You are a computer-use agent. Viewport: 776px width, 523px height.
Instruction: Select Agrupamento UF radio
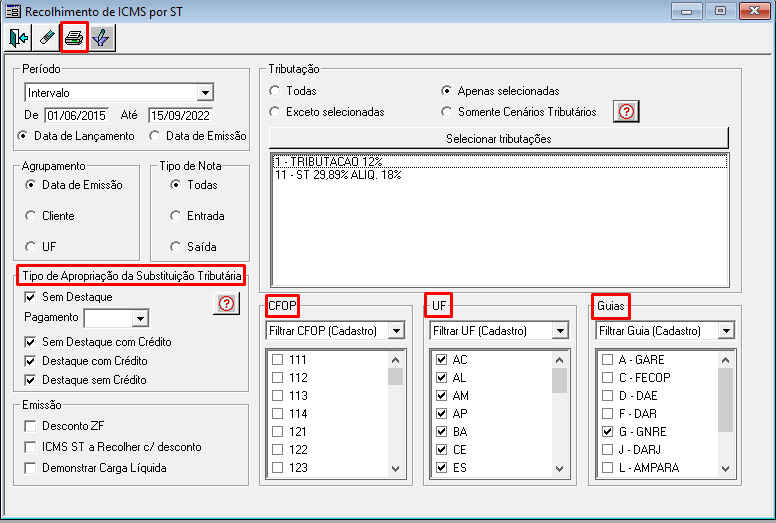coord(31,246)
